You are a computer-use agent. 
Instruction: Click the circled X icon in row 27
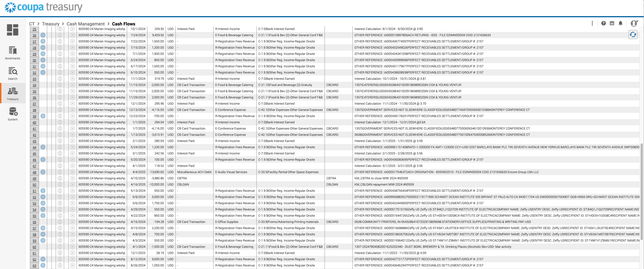(73, 41)
